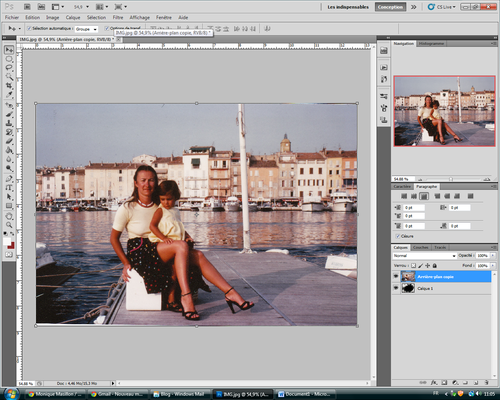Viewport: 500px width, 400px height.
Task: Open the Fond fill slider arrow
Action: tap(493, 266)
